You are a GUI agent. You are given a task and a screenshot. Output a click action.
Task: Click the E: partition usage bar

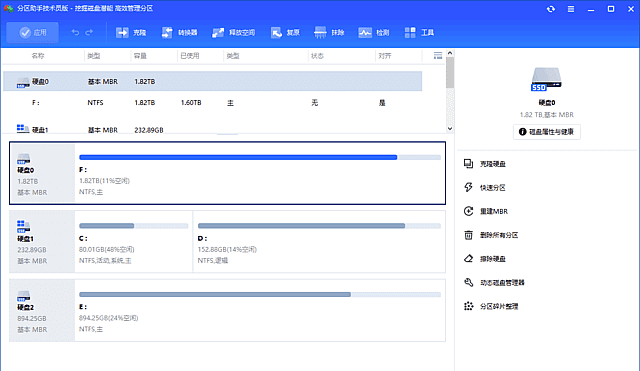(260, 294)
